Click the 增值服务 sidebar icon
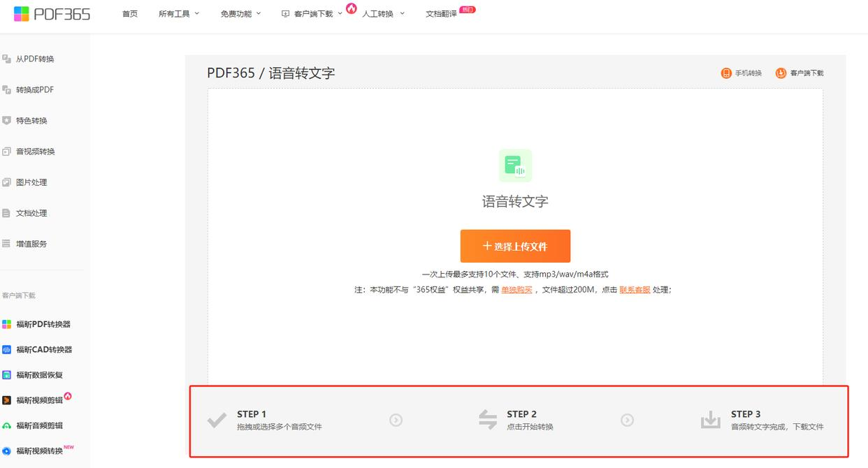This screenshot has height=468, width=868. [7, 244]
